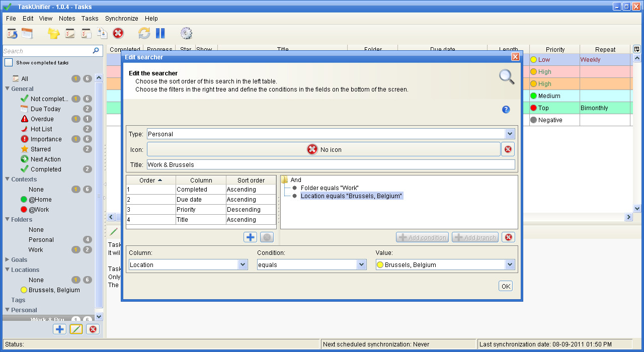Open the Notes menu

coord(67,19)
